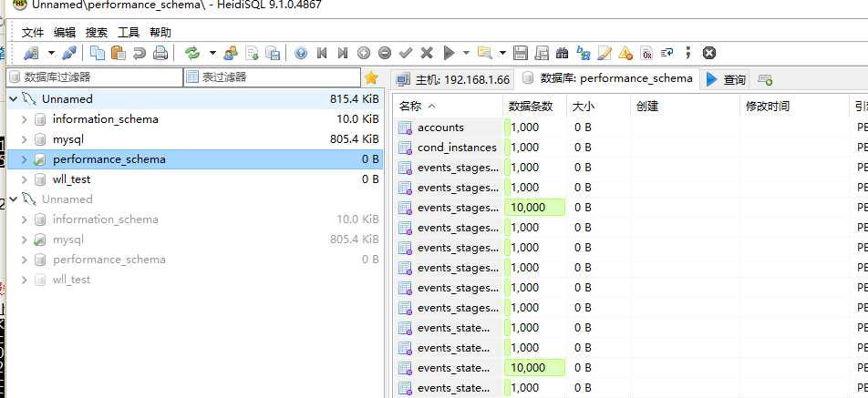Select the greyed mysql database
The image size is (868, 398).
(x=68, y=240)
